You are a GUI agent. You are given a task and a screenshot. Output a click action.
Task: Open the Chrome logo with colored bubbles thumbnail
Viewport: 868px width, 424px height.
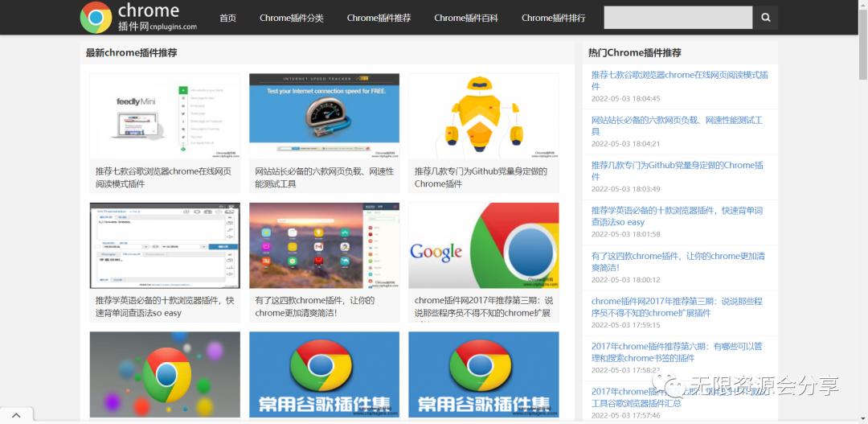pos(165,375)
